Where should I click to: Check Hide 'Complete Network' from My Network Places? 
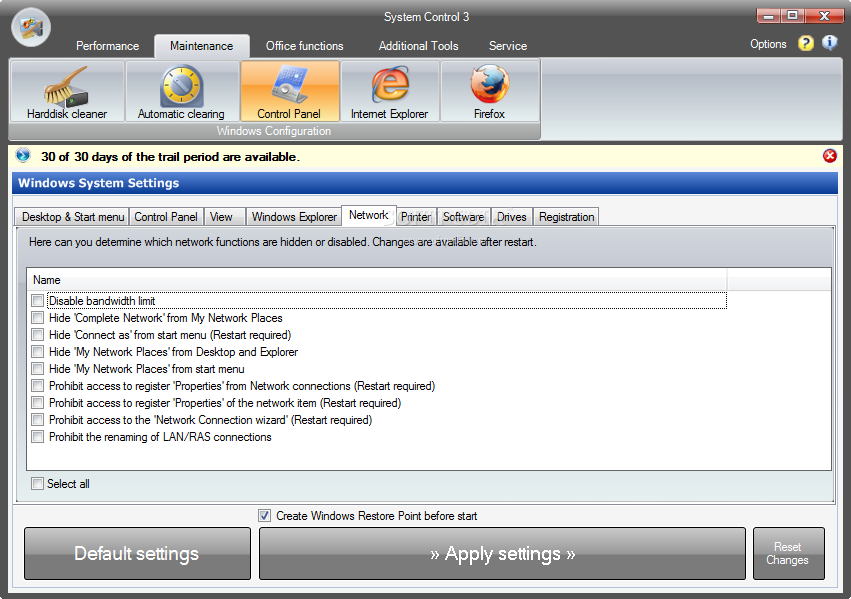[37, 317]
